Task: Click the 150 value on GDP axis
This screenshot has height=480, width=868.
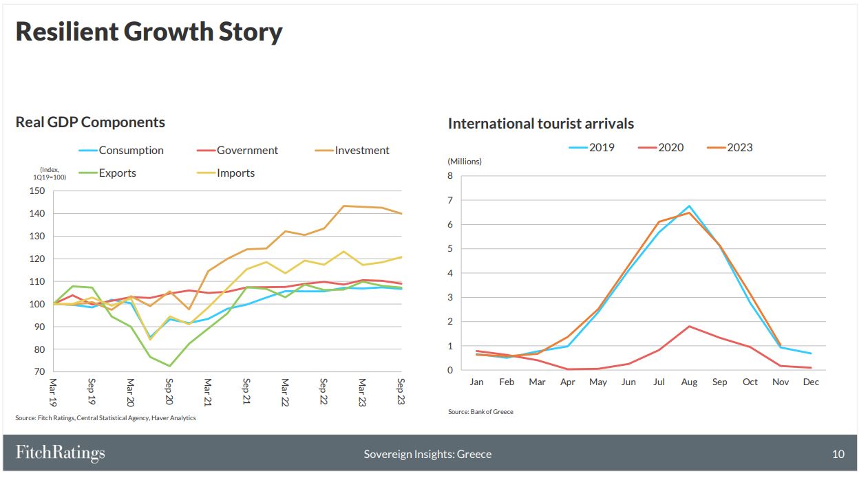Action: tap(37, 191)
